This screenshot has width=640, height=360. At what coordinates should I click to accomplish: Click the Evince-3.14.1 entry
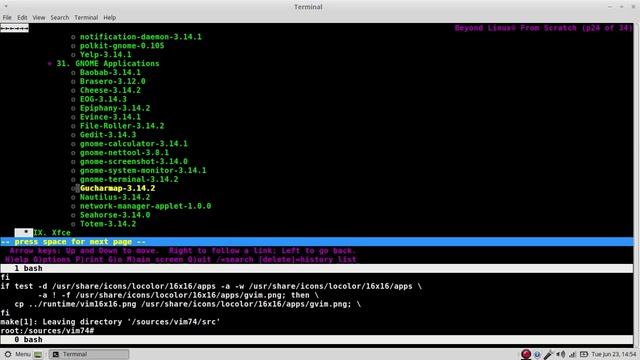tap(110, 117)
